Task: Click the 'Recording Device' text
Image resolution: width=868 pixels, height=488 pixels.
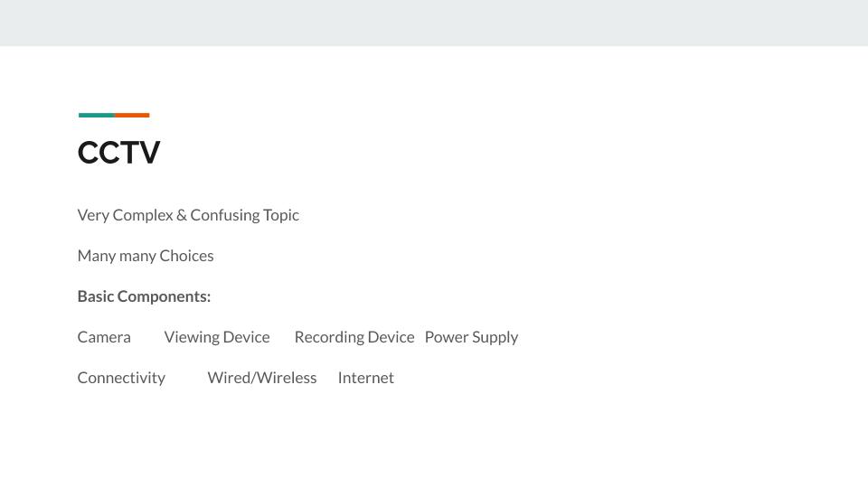Action: (354, 337)
